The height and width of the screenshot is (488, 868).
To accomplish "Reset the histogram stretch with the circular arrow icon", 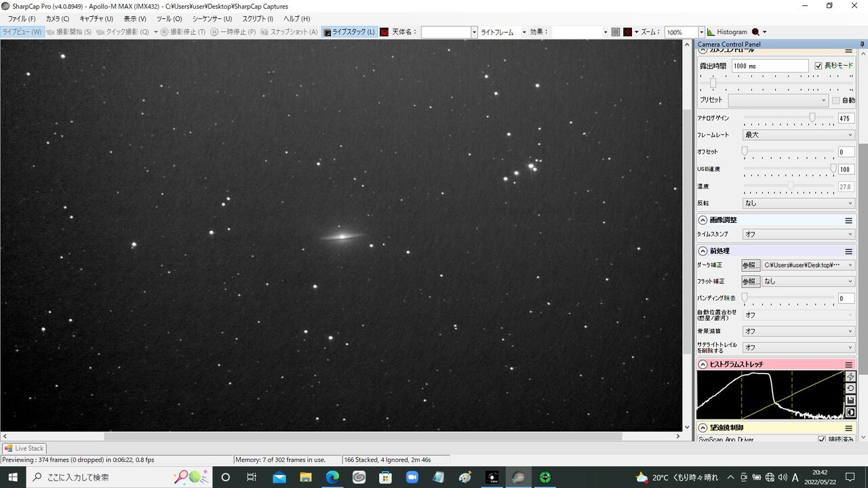I will click(x=850, y=388).
